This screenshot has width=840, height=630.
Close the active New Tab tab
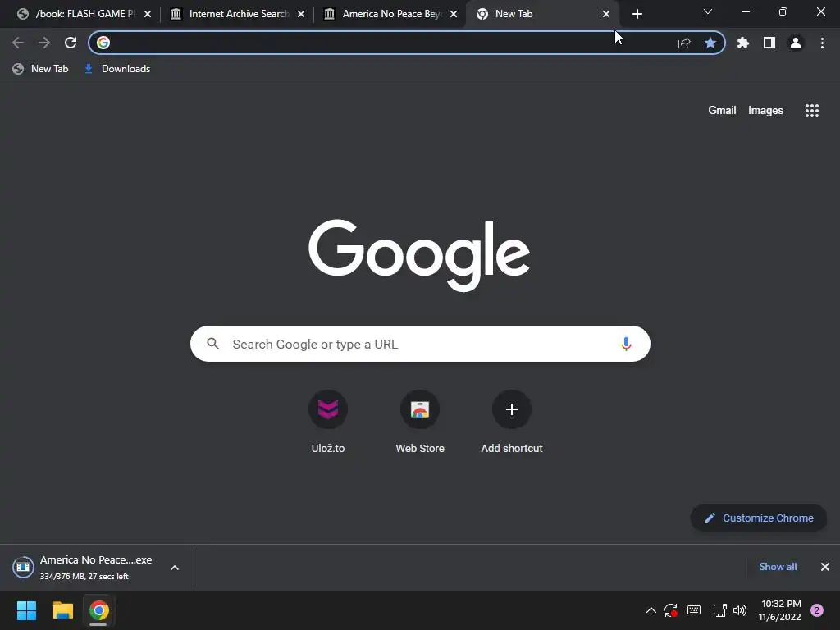click(606, 14)
